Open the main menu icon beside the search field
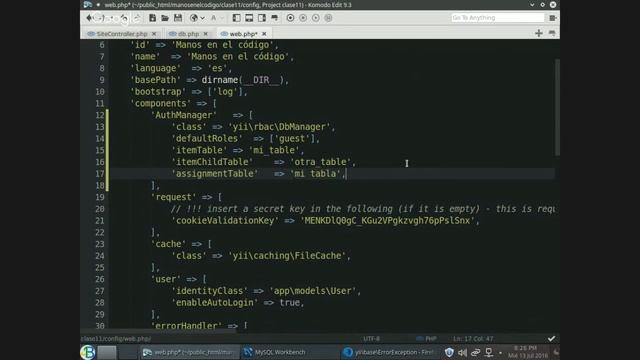The image size is (640, 360). click(x=553, y=18)
